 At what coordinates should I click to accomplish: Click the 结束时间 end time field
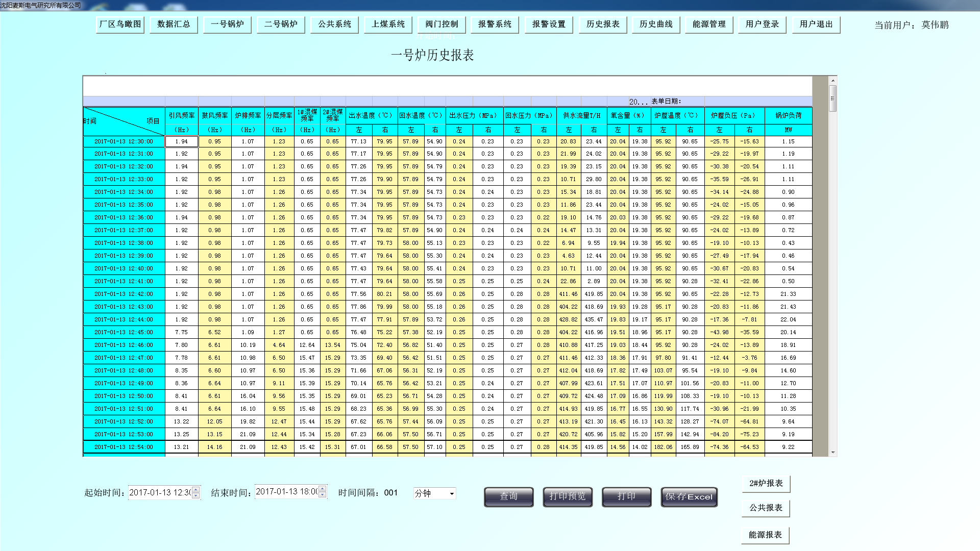tap(286, 492)
